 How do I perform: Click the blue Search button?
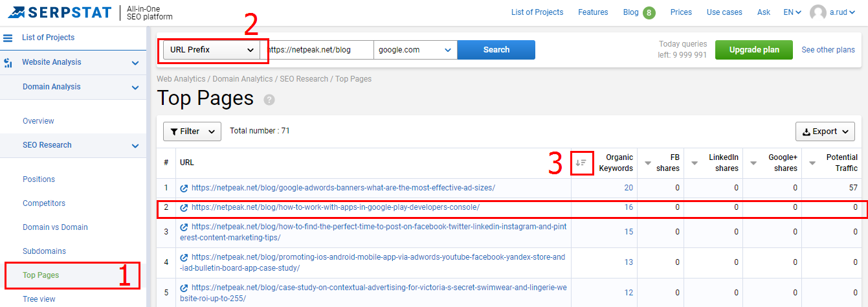(x=496, y=50)
